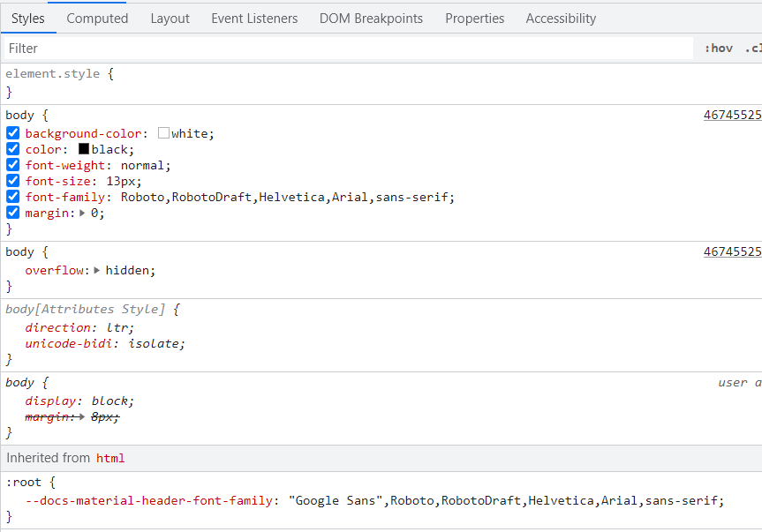Disable the background-color property checkbox
This screenshot has width=762, height=532.
coord(12,134)
